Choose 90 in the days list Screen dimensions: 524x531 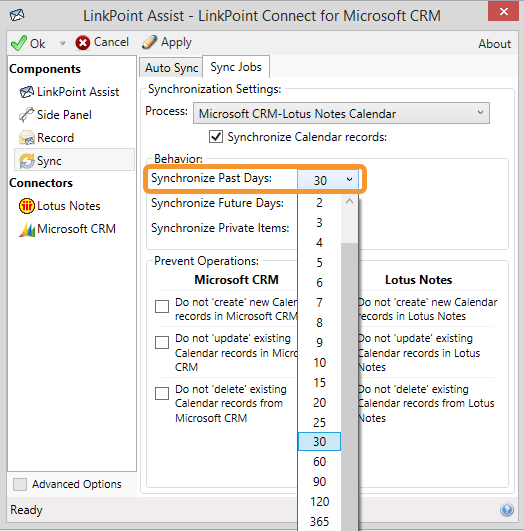point(319,482)
